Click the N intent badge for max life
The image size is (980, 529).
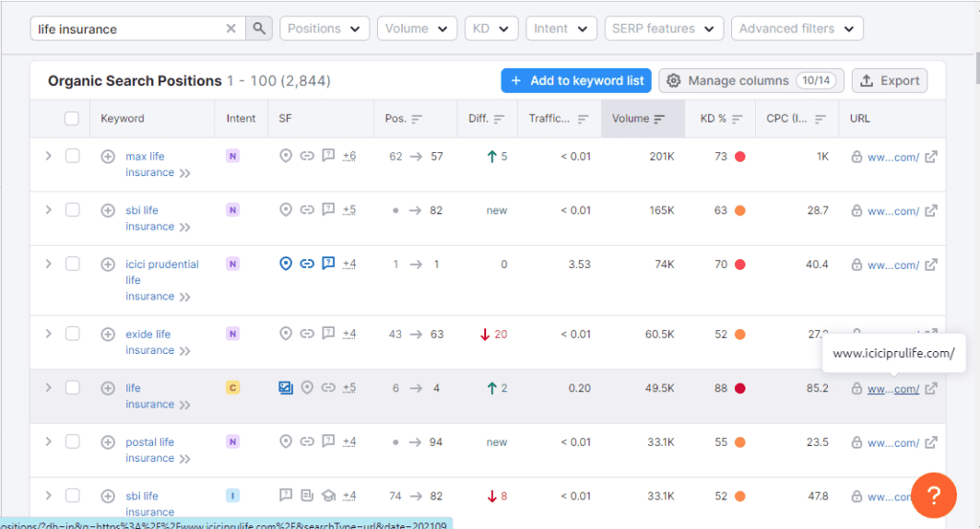point(233,156)
